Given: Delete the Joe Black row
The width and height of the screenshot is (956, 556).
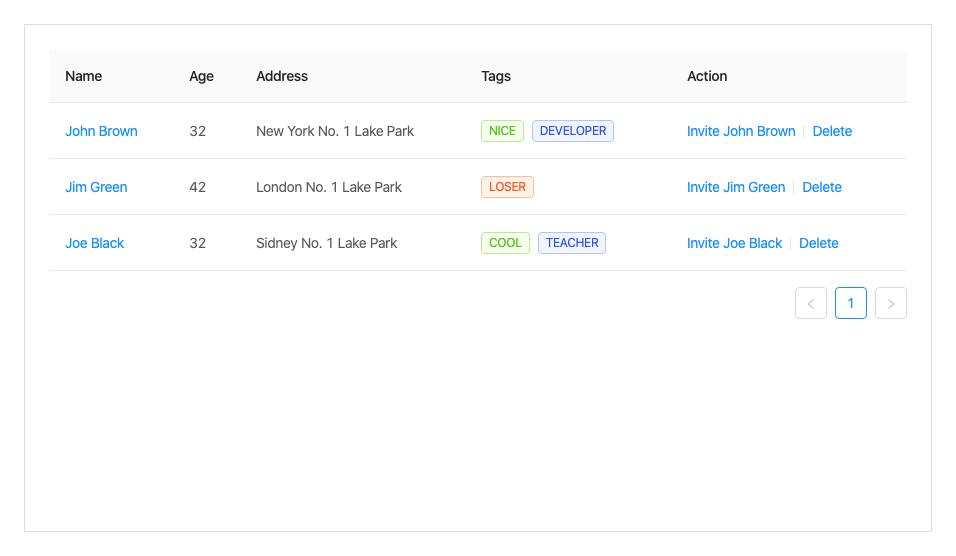Looking at the screenshot, I should point(819,243).
